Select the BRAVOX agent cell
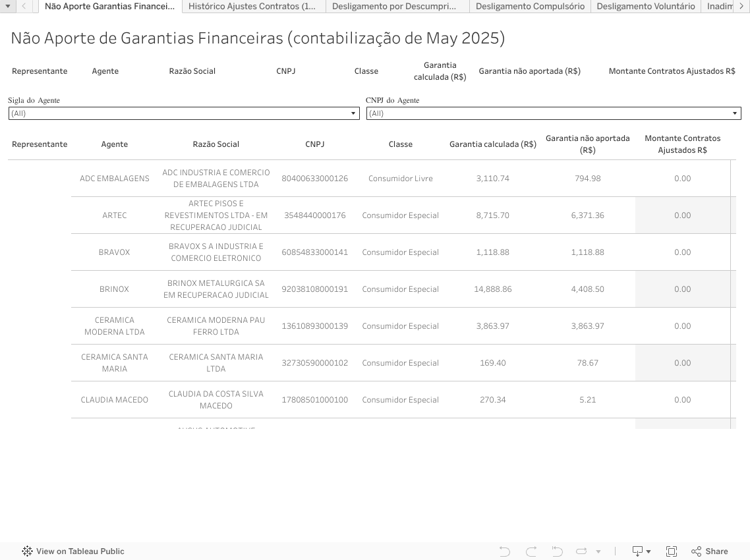 point(114,252)
